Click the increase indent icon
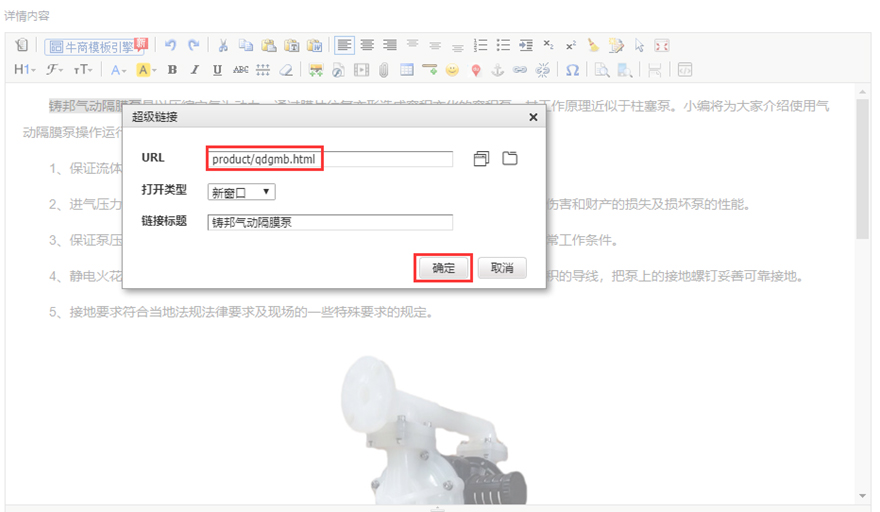Image resolution: width=880 pixels, height=512 pixels. [x=526, y=45]
